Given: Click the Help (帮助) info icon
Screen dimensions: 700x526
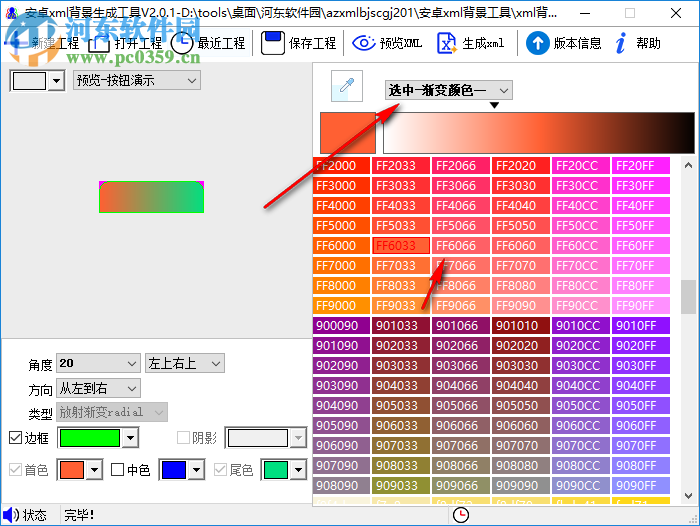Looking at the screenshot, I should click(621, 43).
